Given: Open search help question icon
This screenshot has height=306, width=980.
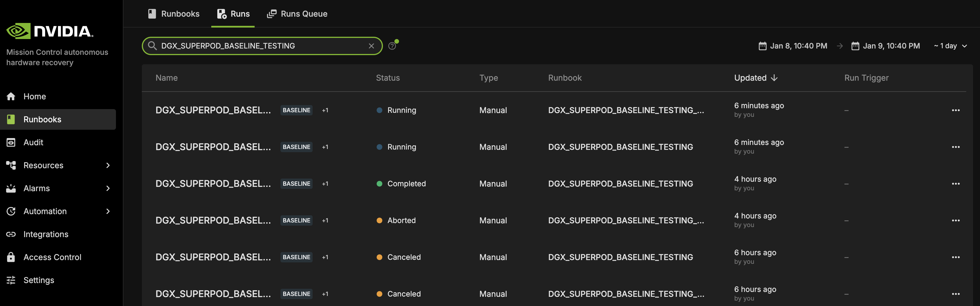Looking at the screenshot, I should (x=392, y=46).
